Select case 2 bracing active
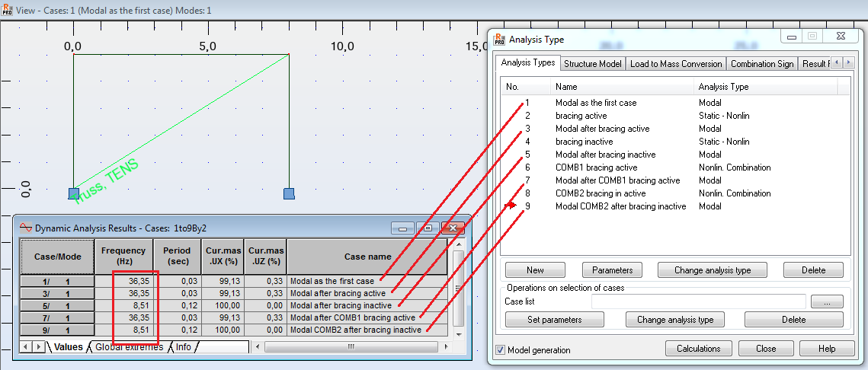868x370 pixels. 674,116
